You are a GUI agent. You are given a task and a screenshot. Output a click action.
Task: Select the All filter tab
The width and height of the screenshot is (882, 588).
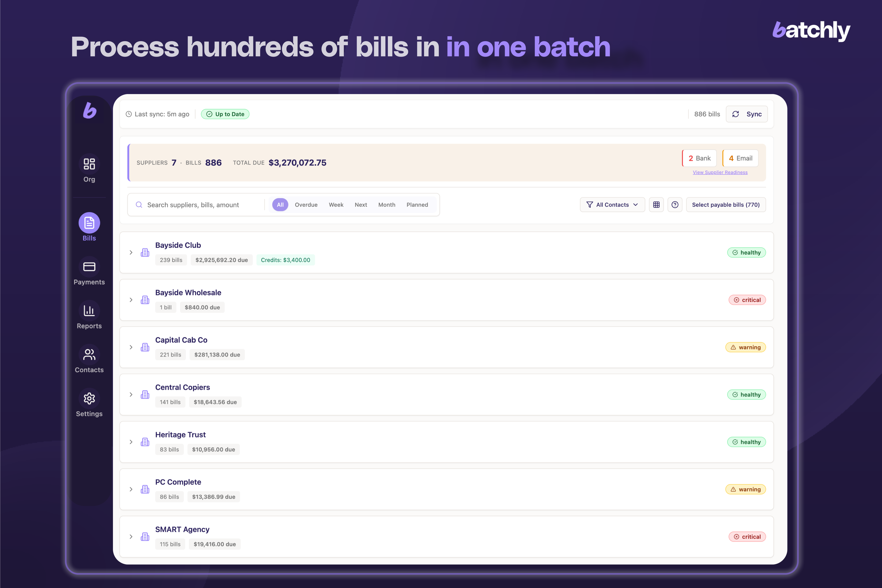[x=280, y=204]
